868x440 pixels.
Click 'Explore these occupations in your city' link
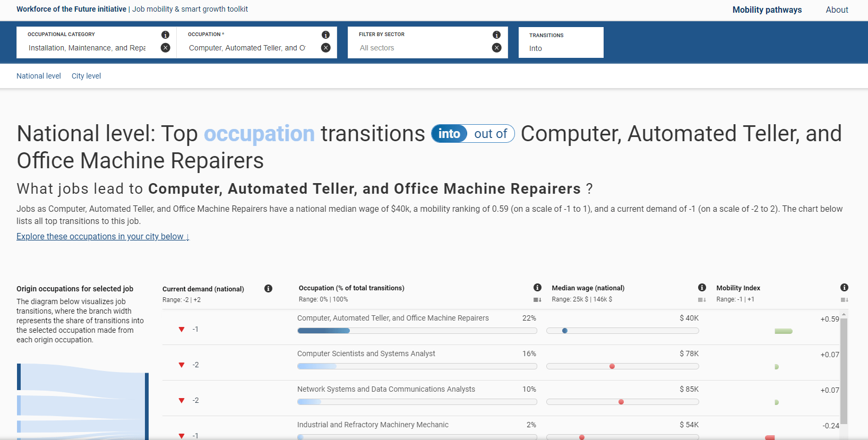tap(102, 237)
